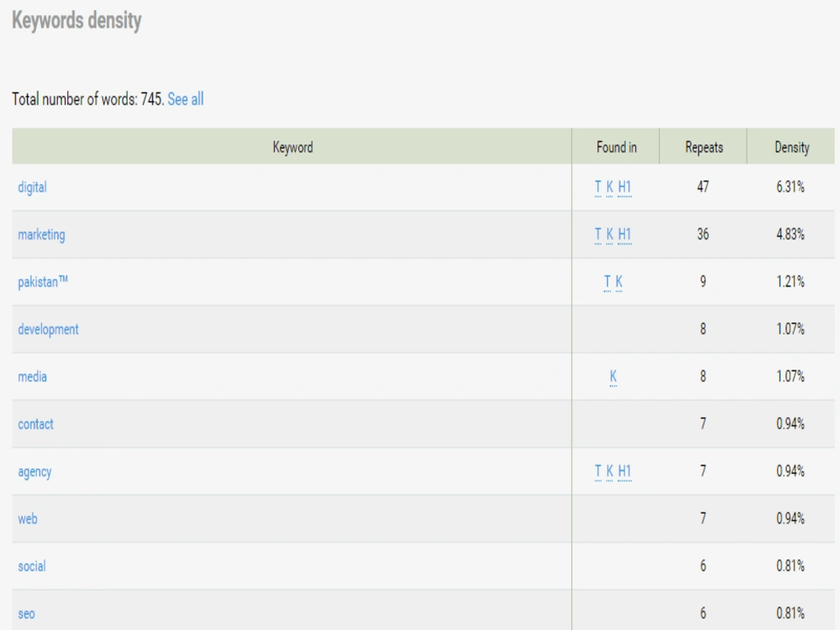Click the repeats value 47

click(x=703, y=187)
